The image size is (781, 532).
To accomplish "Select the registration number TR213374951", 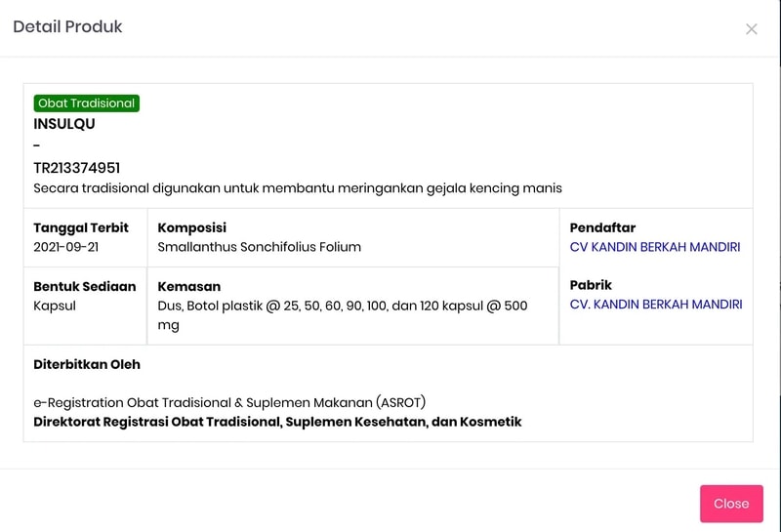I will click(x=77, y=168).
